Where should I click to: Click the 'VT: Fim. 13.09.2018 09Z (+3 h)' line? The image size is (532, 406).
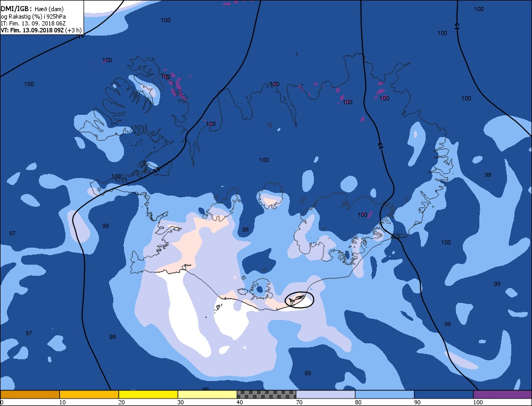[x=41, y=30]
